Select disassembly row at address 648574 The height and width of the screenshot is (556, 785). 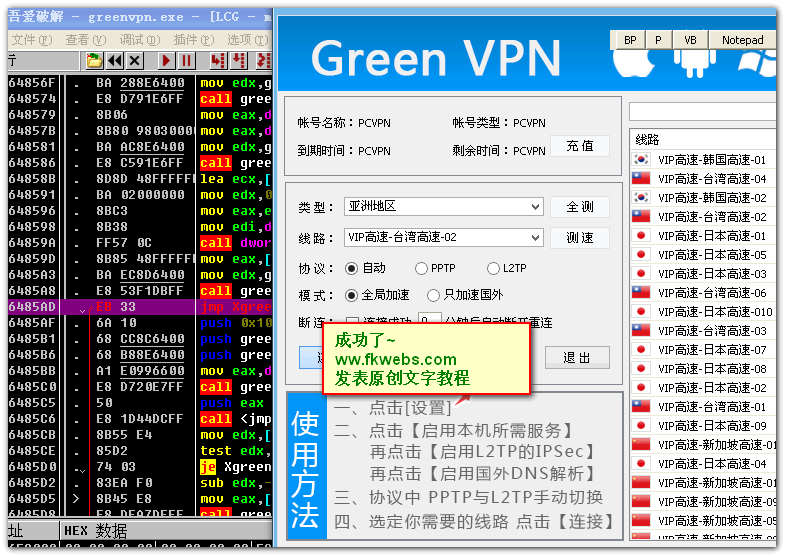click(140, 99)
